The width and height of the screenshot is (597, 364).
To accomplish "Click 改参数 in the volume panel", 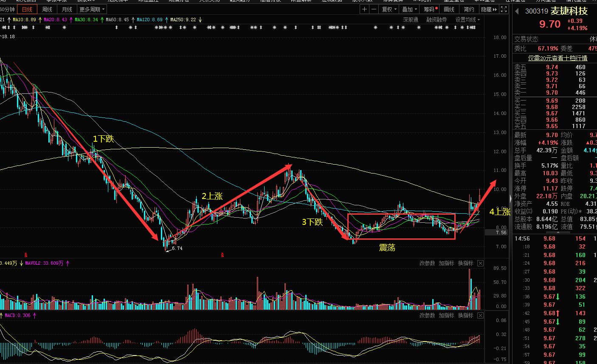I will click(x=427, y=263).
